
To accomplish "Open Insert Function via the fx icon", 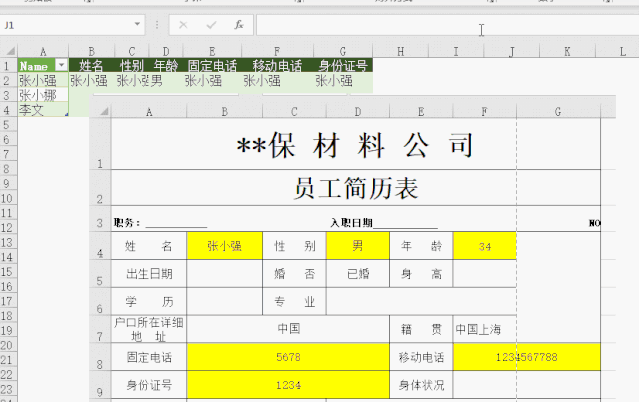I will (x=239, y=25).
